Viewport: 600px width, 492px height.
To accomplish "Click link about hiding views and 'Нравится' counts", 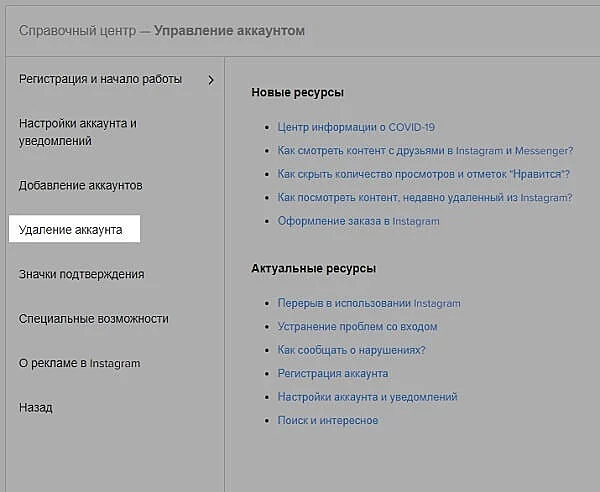I will tap(424, 174).
